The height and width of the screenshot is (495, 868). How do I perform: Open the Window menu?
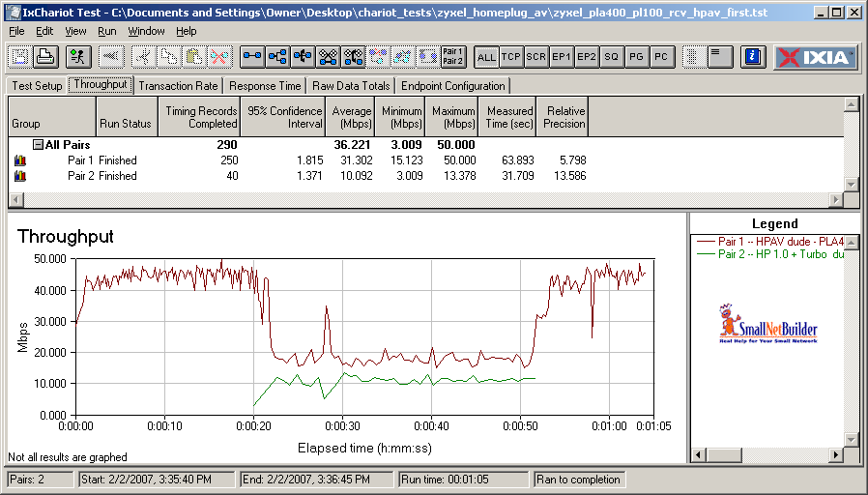pyautogui.click(x=146, y=32)
